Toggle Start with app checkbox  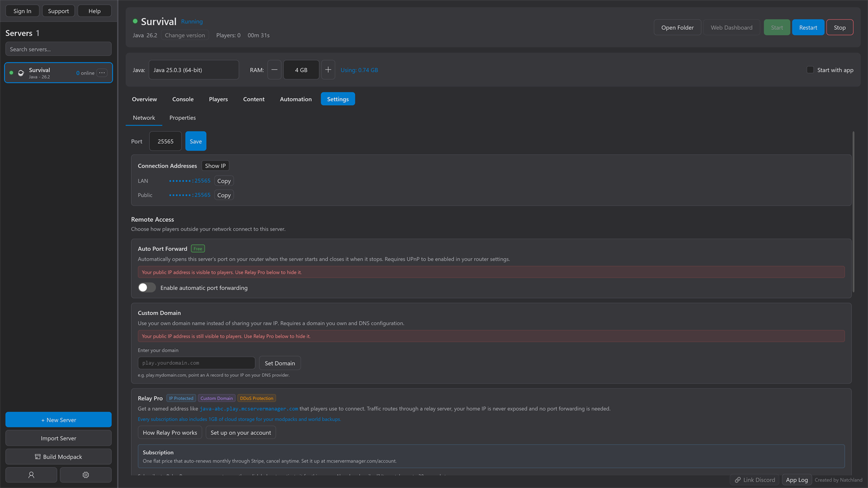(810, 70)
